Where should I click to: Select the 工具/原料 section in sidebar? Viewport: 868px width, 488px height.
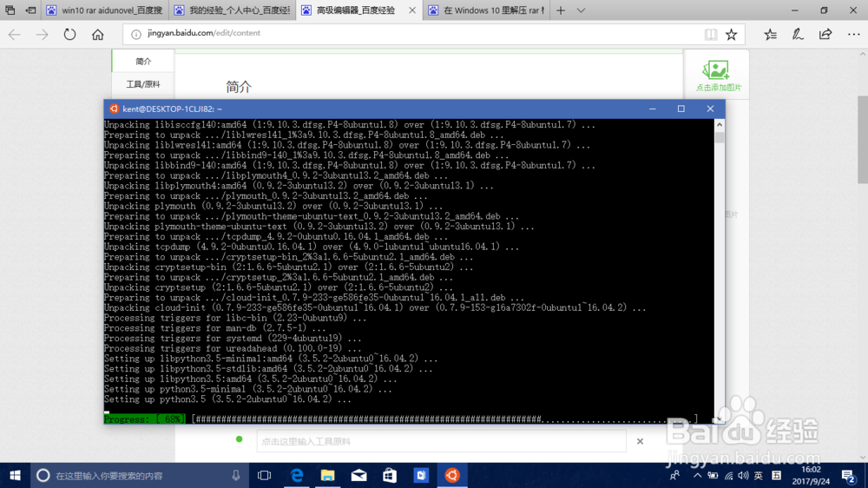pos(143,84)
